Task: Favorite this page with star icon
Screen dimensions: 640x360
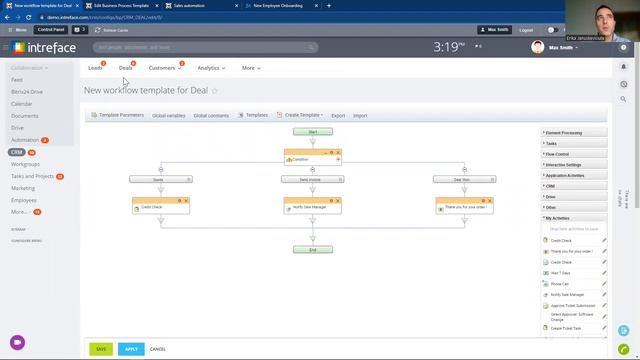Action: pos(215,91)
